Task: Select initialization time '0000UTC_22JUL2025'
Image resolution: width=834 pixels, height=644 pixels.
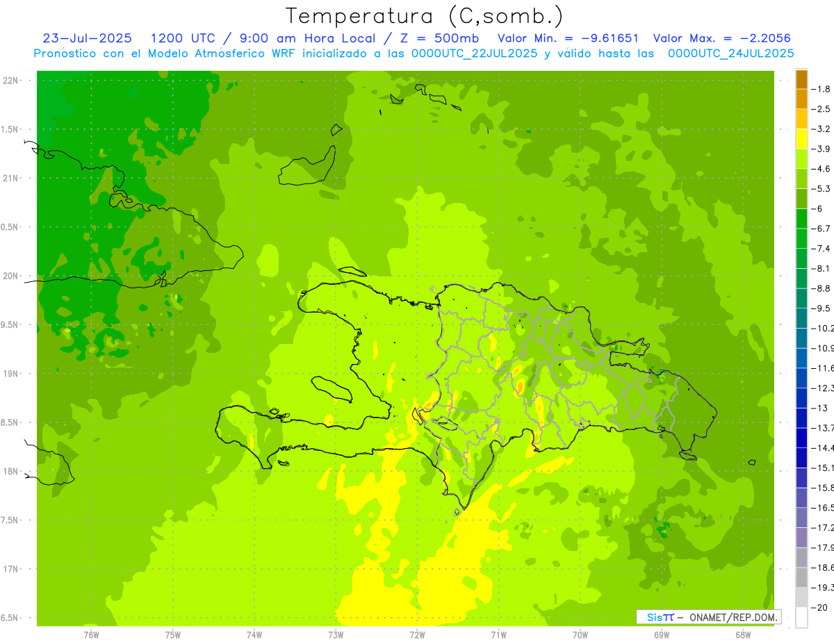Action: pyautogui.click(x=476, y=53)
